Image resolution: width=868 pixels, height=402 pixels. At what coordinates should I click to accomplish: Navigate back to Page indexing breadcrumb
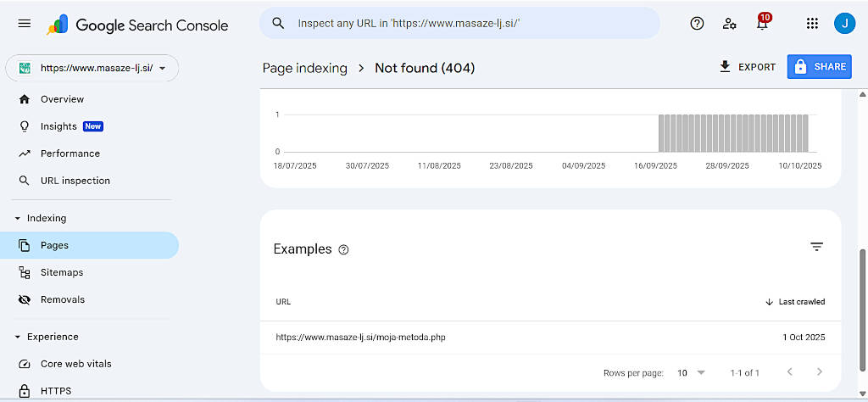(304, 68)
